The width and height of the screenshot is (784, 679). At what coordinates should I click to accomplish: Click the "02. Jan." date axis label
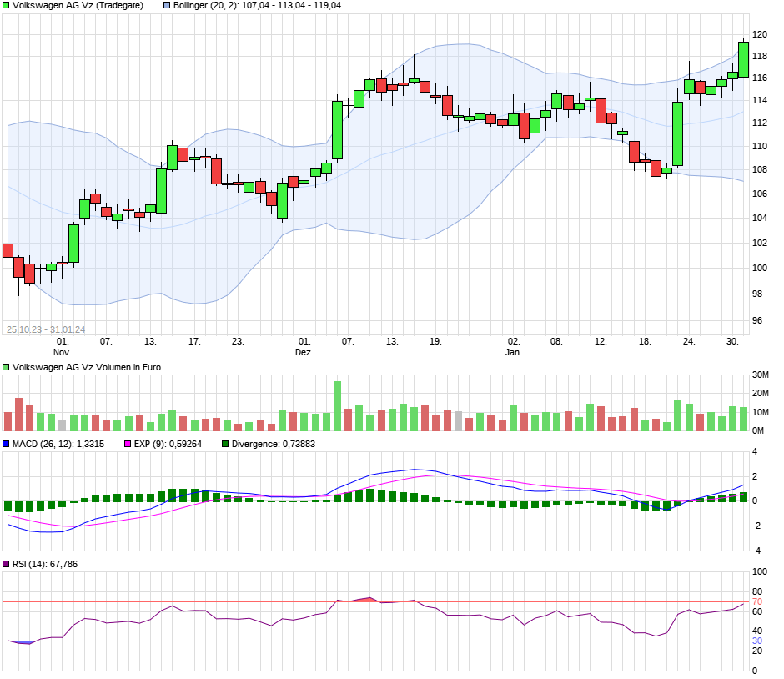(x=514, y=346)
